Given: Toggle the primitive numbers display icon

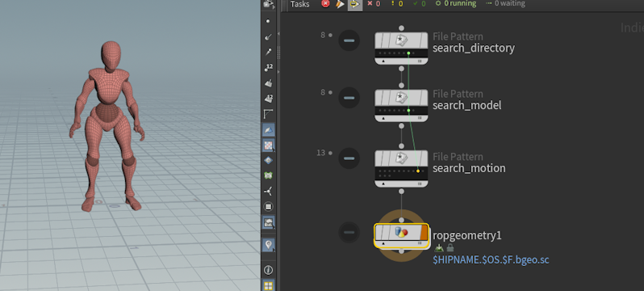Looking at the screenshot, I should point(269,99).
